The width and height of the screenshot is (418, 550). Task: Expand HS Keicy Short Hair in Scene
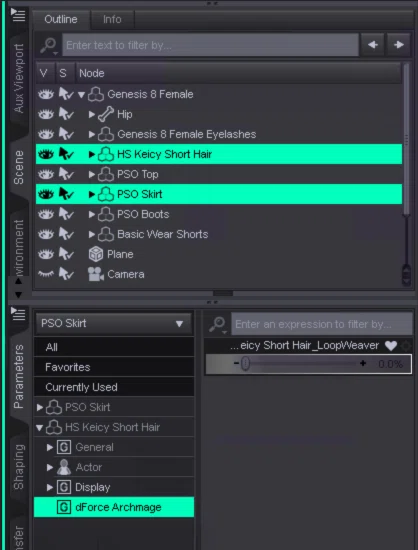92,154
